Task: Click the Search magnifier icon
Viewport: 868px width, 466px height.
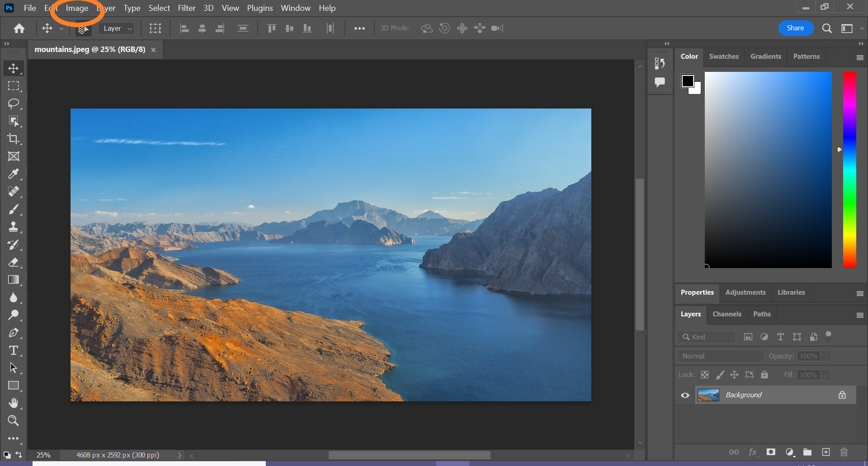Action: coord(827,28)
